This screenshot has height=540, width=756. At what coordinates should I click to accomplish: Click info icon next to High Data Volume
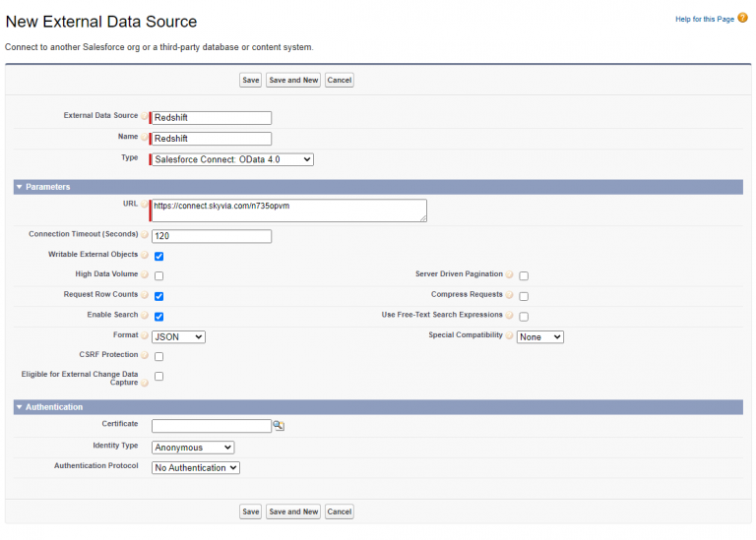pyautogui.click(x=145, y=275)
